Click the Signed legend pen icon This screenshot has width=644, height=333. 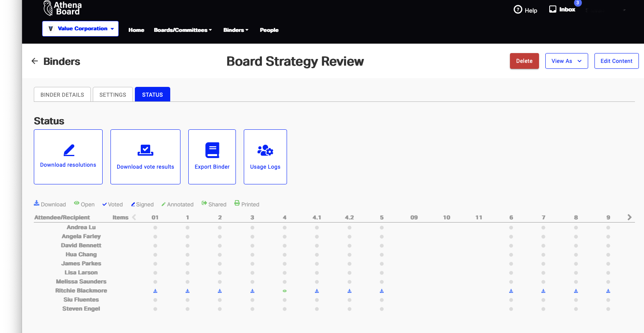point(133,204)
